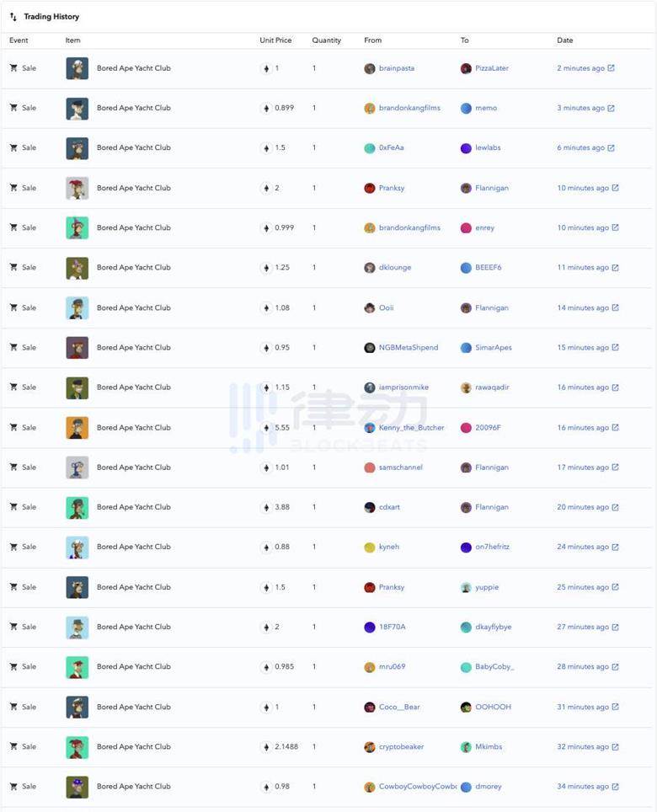Click the Date column header
This screenshot has width=657, height=812.
coord(565,40)
